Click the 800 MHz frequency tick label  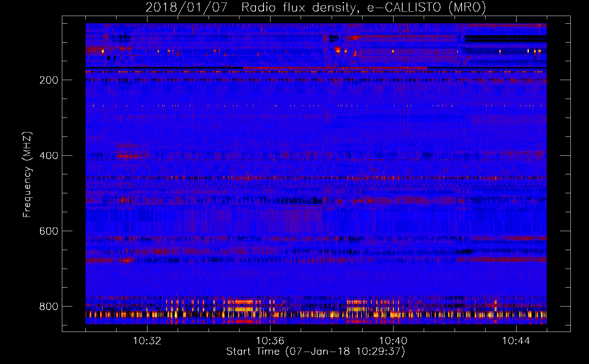(x=49, y=306)
